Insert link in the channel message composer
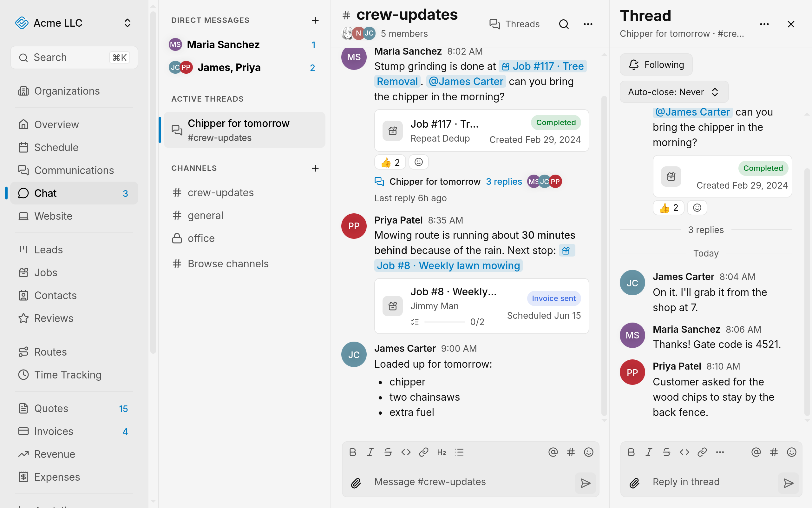 coord(424,452)
